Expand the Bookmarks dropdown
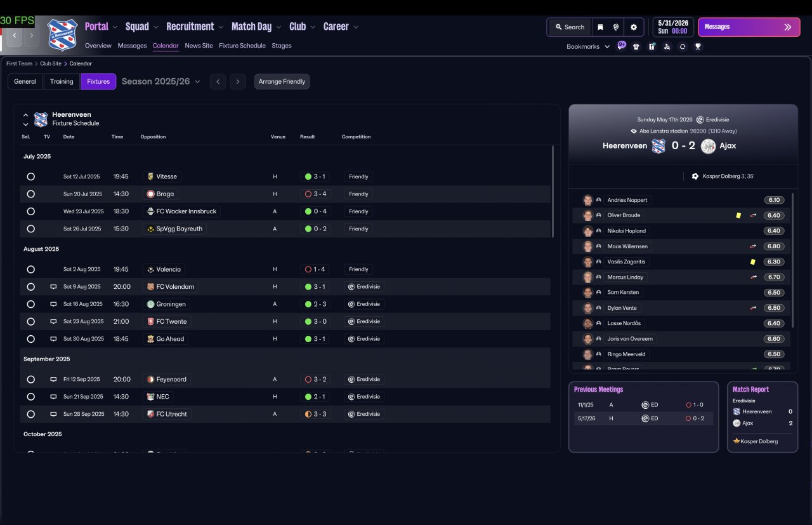The height and width of the screenshot is (525, 812). point(588,46)
